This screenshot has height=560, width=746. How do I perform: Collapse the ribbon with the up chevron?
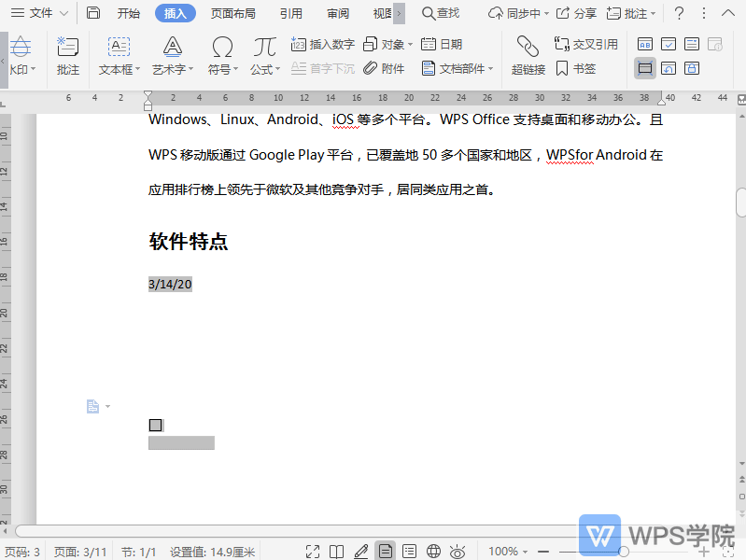tap(728, 13)
